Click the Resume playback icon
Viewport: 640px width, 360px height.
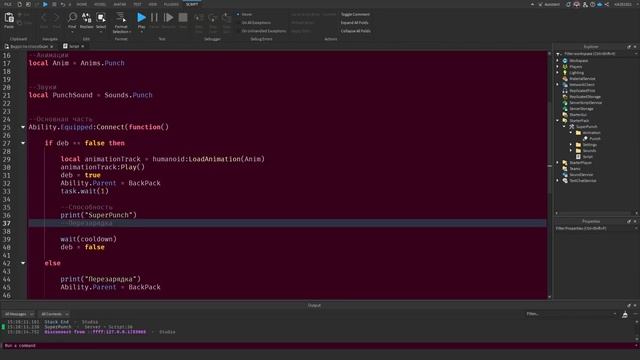(x=168, y=18)
